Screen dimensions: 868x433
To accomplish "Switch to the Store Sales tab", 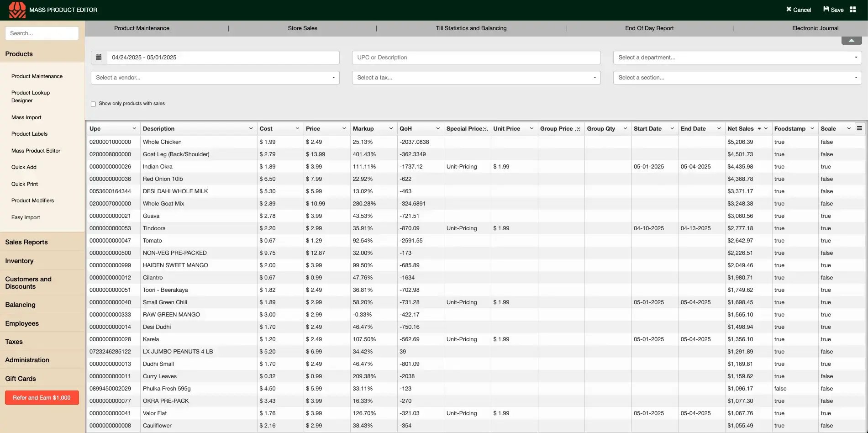I will [x=302, y=28].
